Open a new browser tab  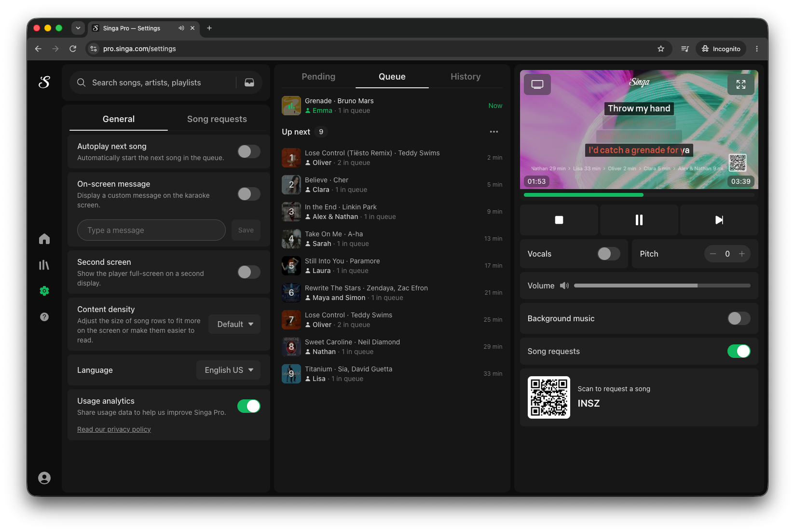209,28
